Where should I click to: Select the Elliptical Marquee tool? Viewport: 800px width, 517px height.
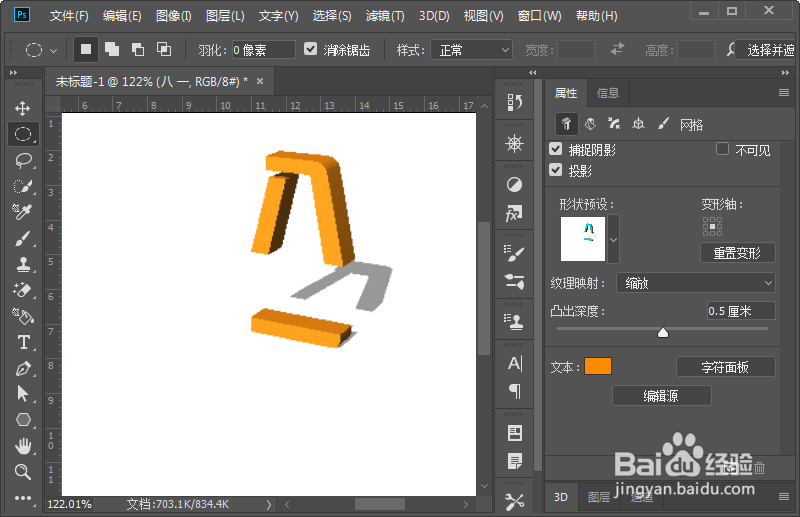[x=22, y=134]
